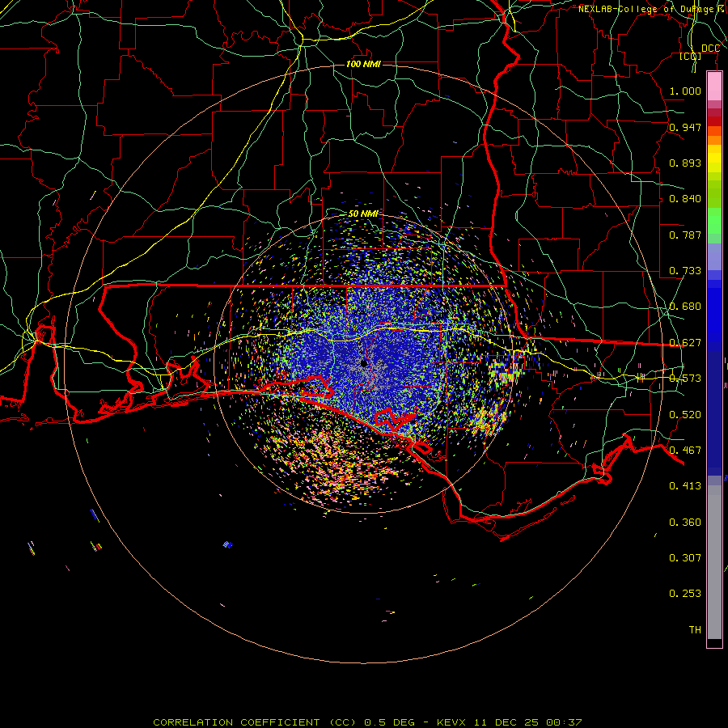Click the 0.787 scale value

(685, 235)
